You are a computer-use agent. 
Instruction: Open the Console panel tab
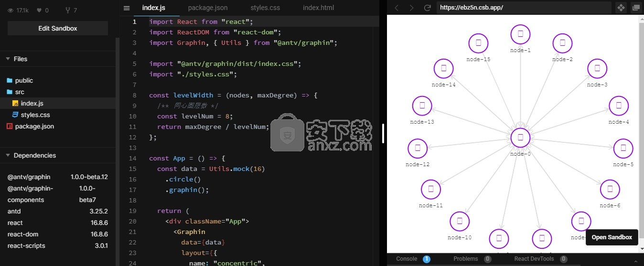407,259
